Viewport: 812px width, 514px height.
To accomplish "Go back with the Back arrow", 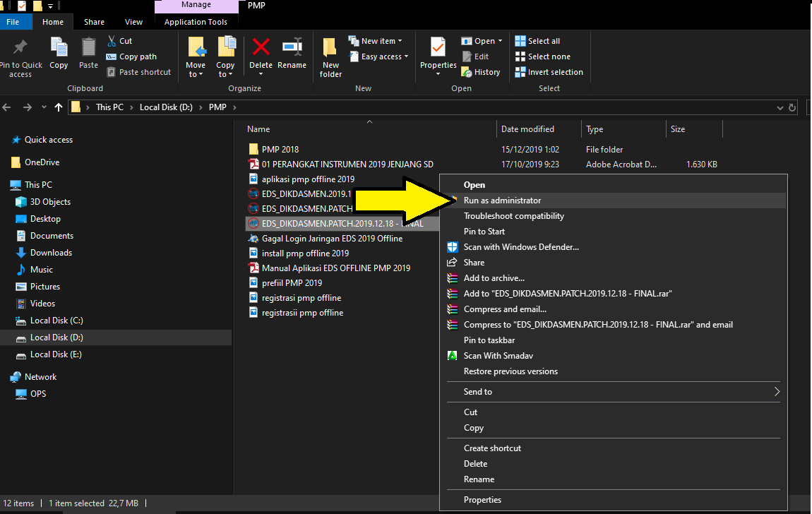I will (7, 107).
